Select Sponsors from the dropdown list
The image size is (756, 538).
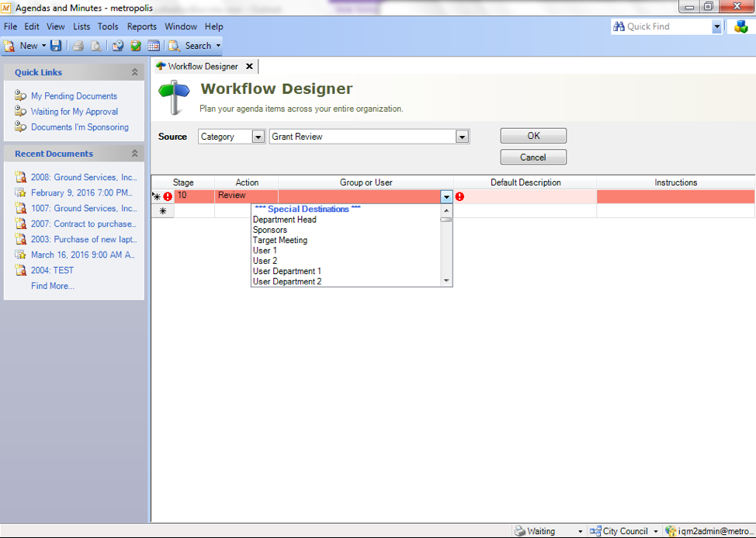tap(270, 230)
